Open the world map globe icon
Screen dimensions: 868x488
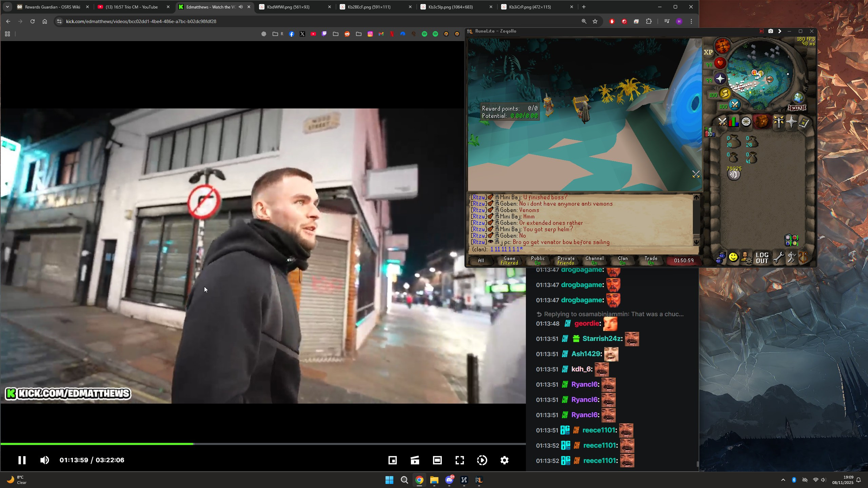click(x=798, y=98)
